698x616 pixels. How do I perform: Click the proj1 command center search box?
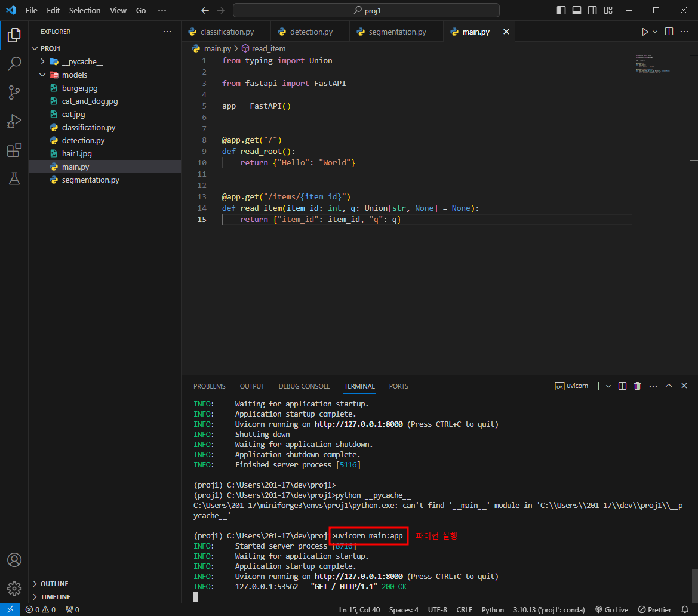click(x=366, y=10)
